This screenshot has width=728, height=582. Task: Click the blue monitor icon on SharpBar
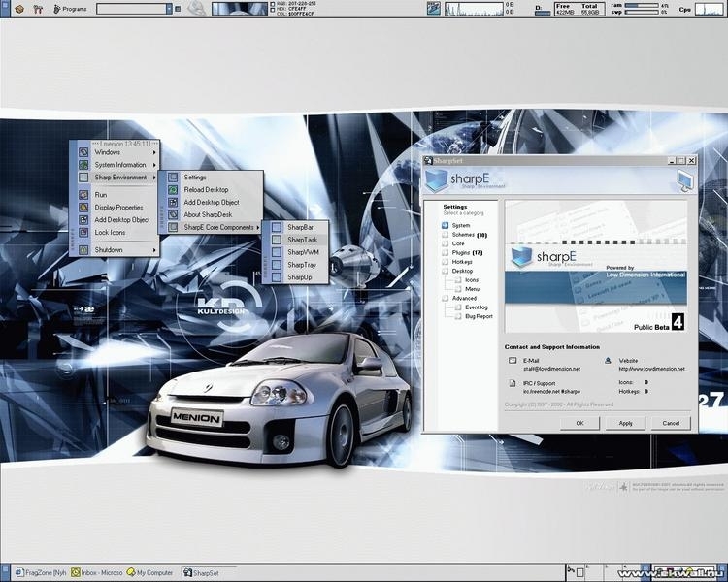tap(434, 9)
